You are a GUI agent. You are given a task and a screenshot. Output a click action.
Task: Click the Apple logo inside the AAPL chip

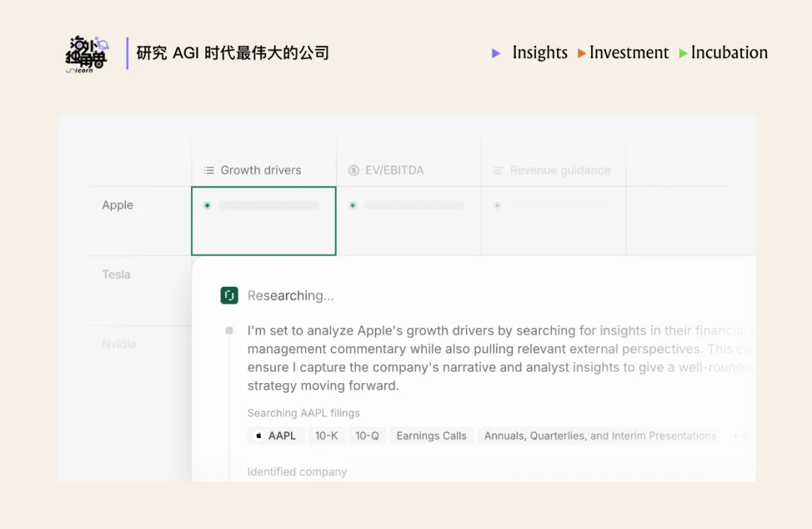coord(259,436)
